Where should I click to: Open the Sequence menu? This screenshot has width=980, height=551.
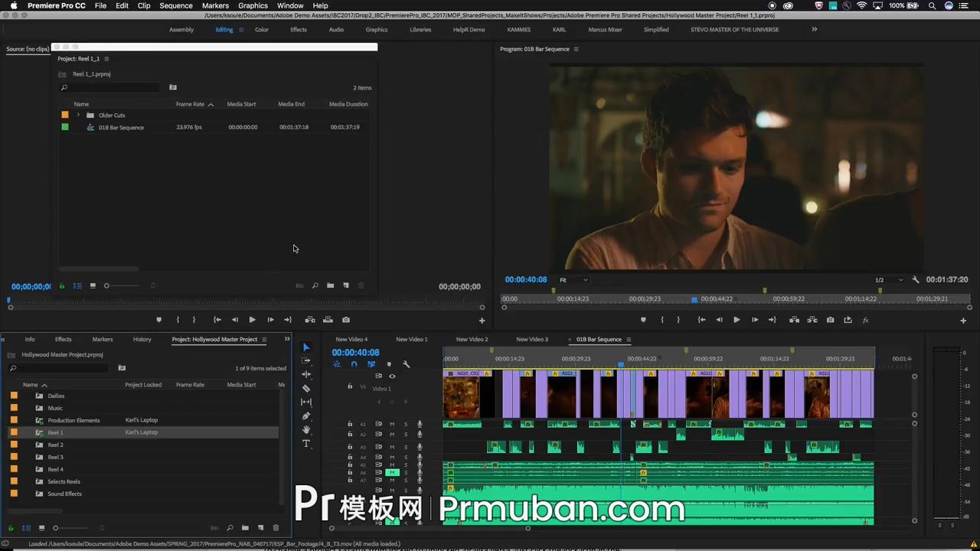pyautogui.click(x=175, y=5)
